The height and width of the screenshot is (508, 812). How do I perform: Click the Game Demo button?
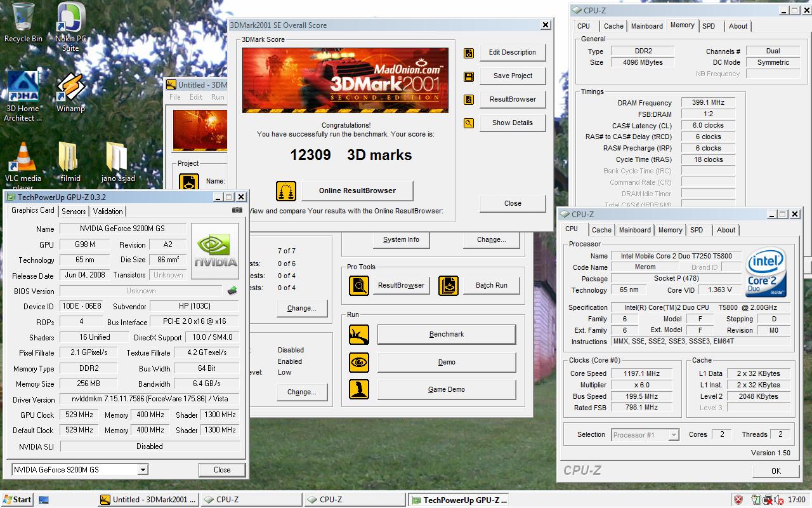[x=447, y=390]
